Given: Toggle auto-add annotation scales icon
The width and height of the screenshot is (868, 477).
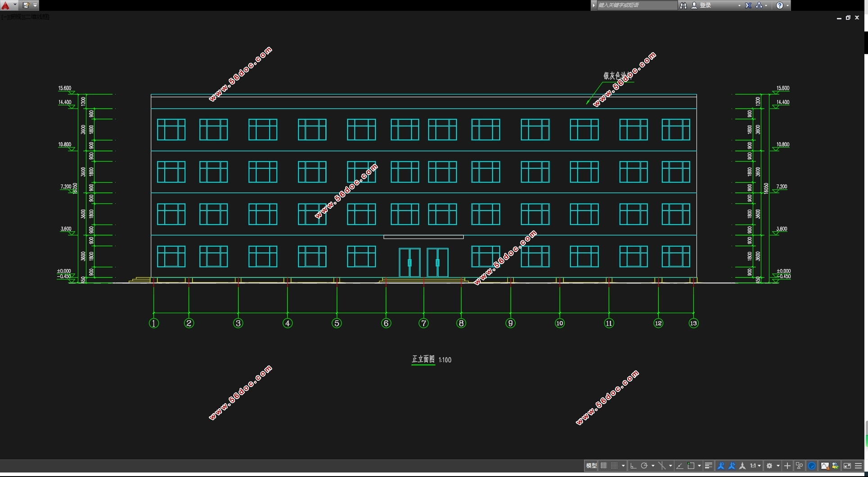Looking at the screenshot, I should tap(732, 466).
